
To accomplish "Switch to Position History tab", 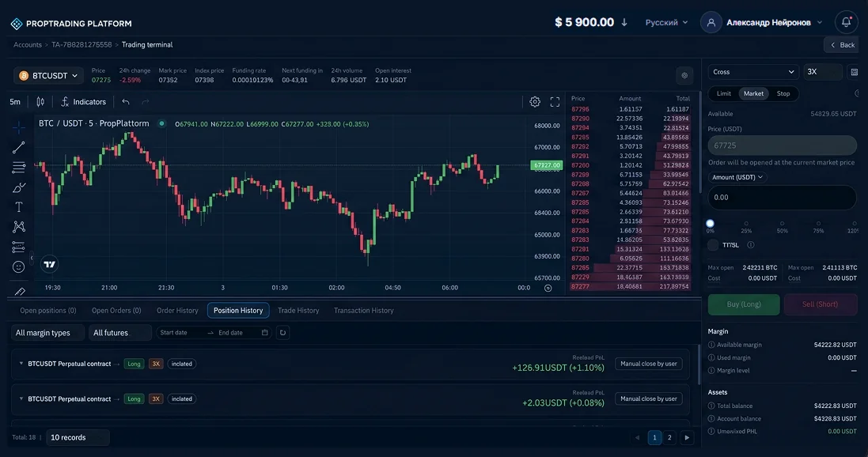I will [x=238, y=311].
